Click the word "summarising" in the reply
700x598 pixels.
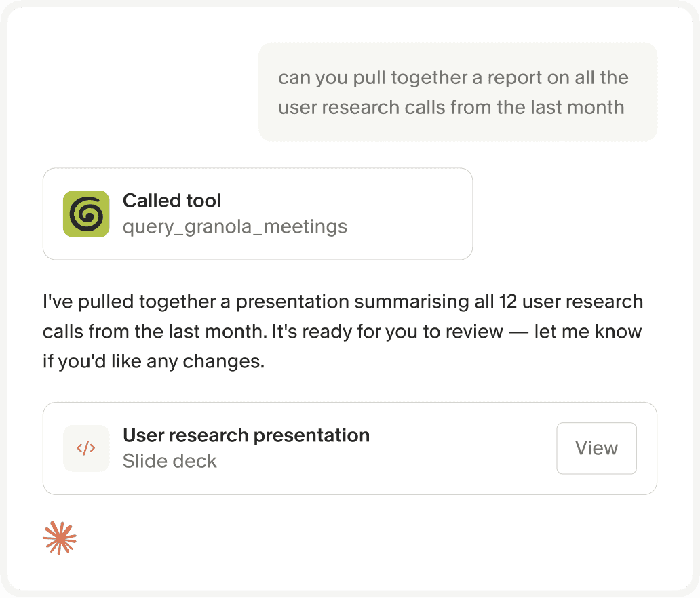412,302
